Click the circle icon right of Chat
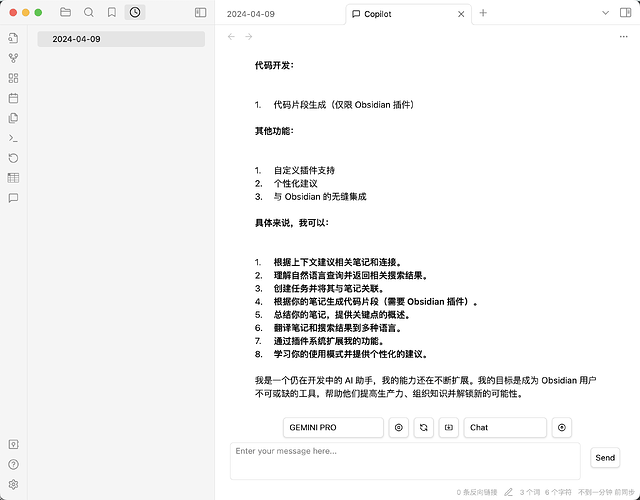The height and width of the screenshot is (500, 640). click(562, 427)
